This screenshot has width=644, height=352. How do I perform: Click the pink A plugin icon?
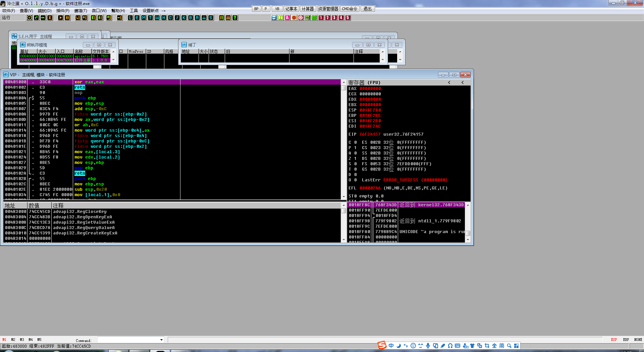tap(287, 18)
